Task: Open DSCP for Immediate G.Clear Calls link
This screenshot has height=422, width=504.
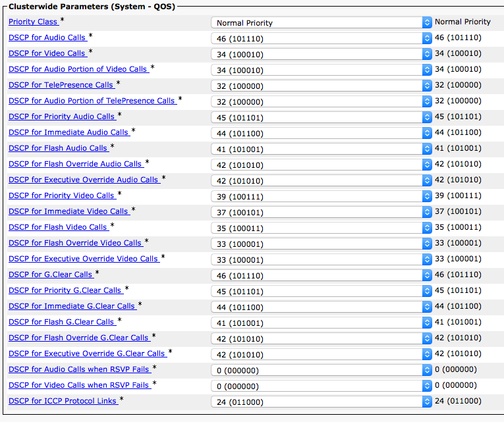Action: click(x=72, y=305)
